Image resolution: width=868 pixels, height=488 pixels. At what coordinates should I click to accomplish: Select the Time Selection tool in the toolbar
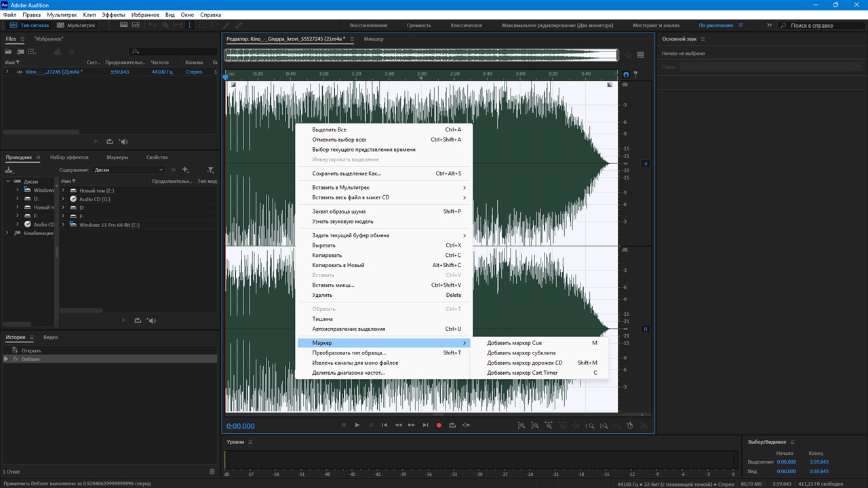click(189, 25)
